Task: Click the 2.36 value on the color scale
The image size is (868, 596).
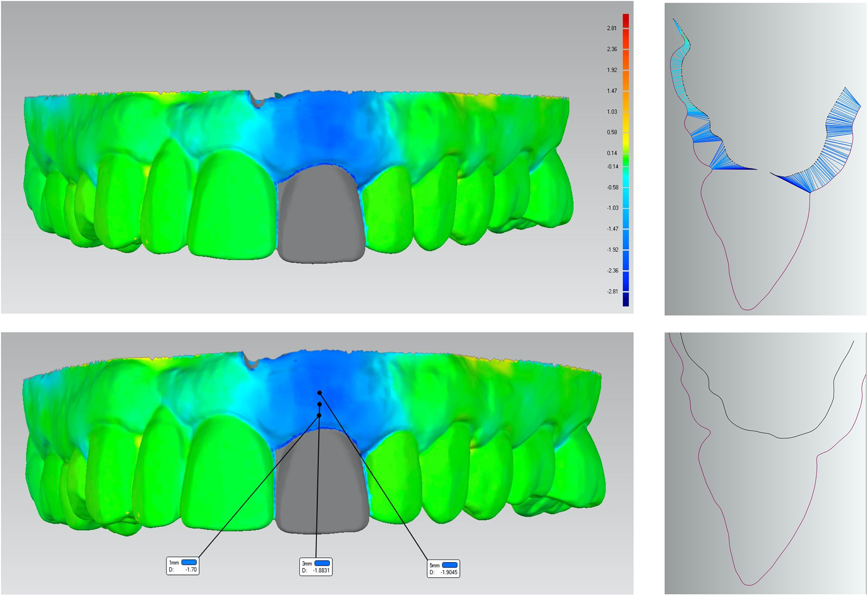Action: click(x=612, y=49)
